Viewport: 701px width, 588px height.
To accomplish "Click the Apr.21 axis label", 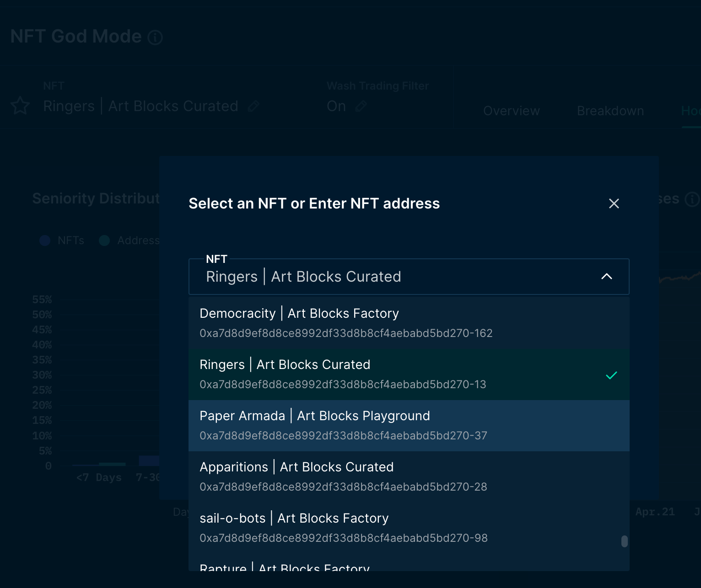I will pos(655,512).
